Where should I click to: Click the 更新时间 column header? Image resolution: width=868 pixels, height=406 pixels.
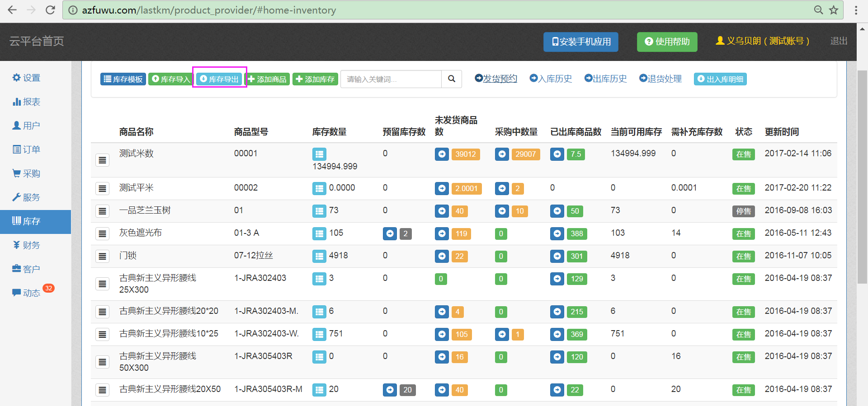782,132
